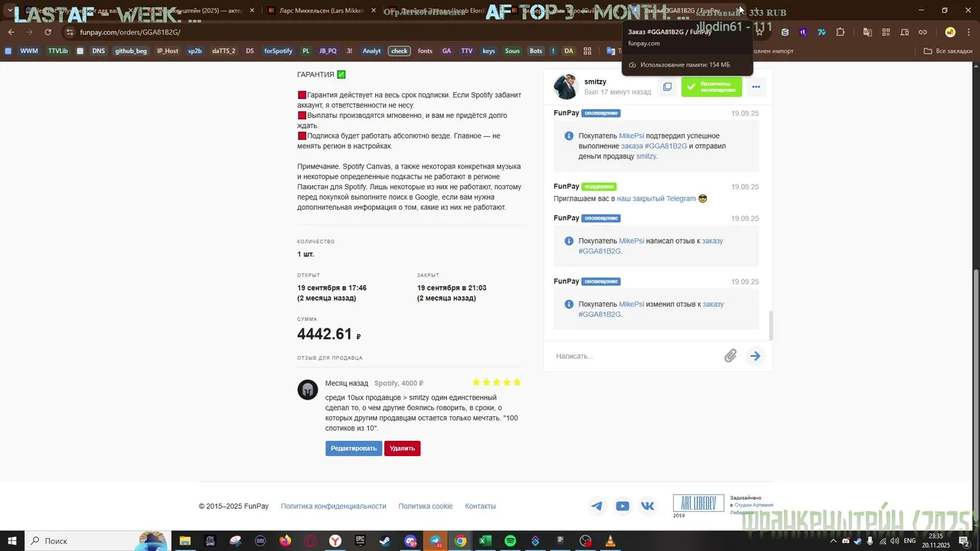Click the copy icon beside smitzy's name
980x551 pixels.
tap(667, 87)
